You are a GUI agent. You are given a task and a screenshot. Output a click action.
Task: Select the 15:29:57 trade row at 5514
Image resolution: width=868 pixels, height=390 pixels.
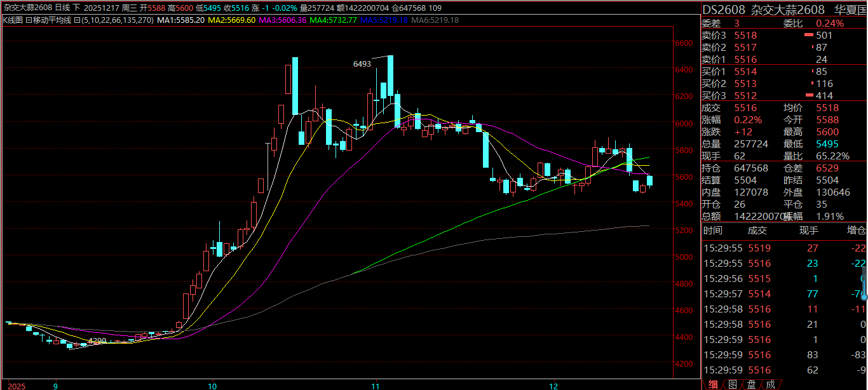tap(783, 294)
